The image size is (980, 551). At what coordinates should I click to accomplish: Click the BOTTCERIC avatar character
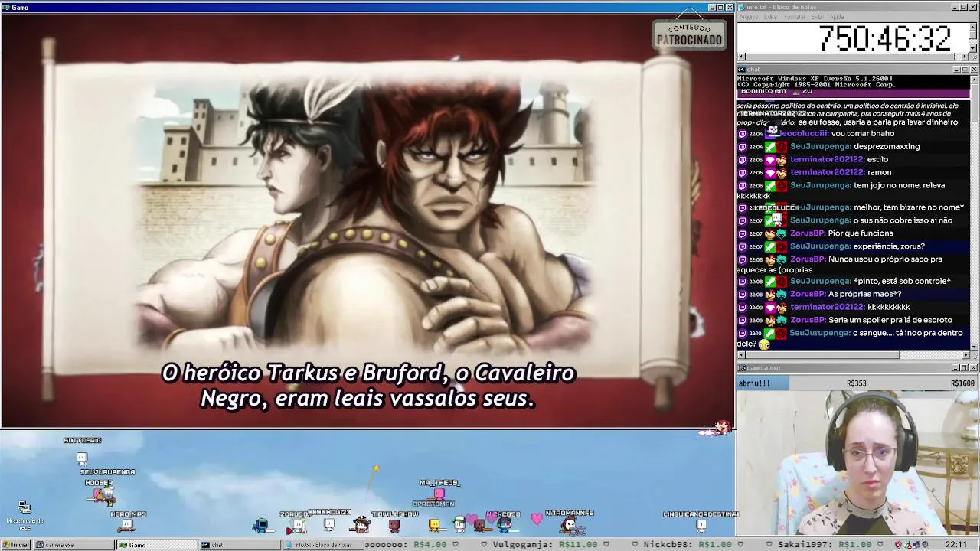click(x=82, y=458)
